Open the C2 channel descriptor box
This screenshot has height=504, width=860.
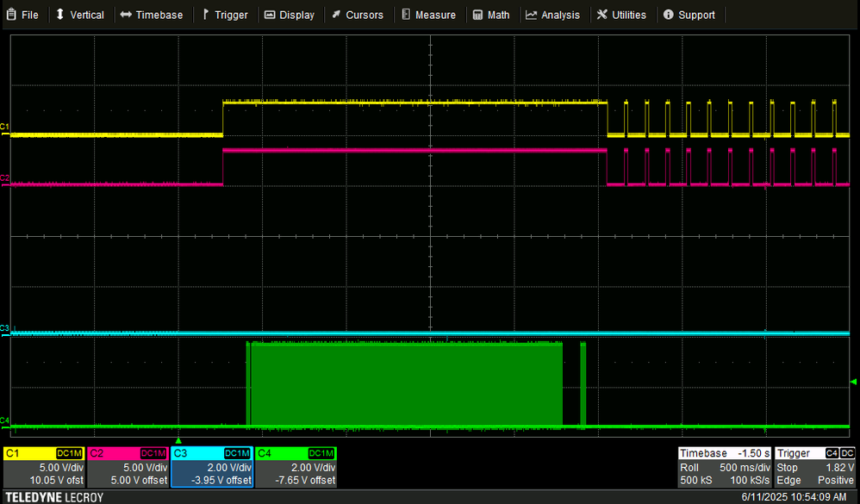coord(128,467)
